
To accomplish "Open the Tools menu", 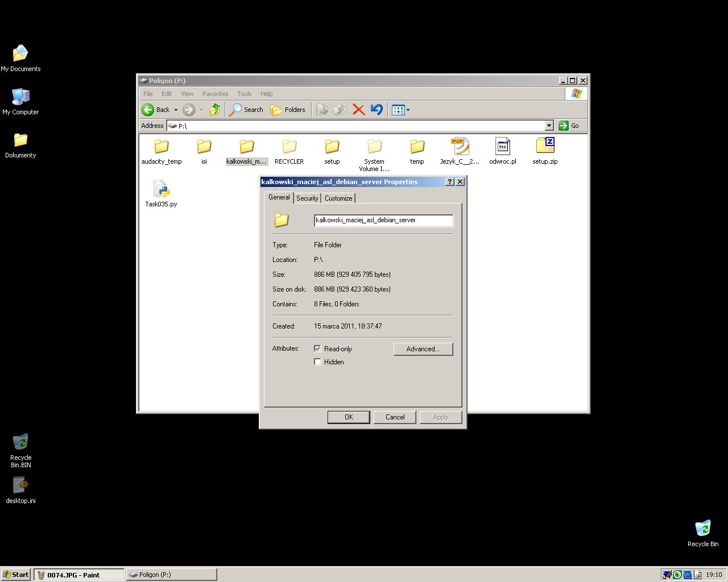I will coord(245,94).
